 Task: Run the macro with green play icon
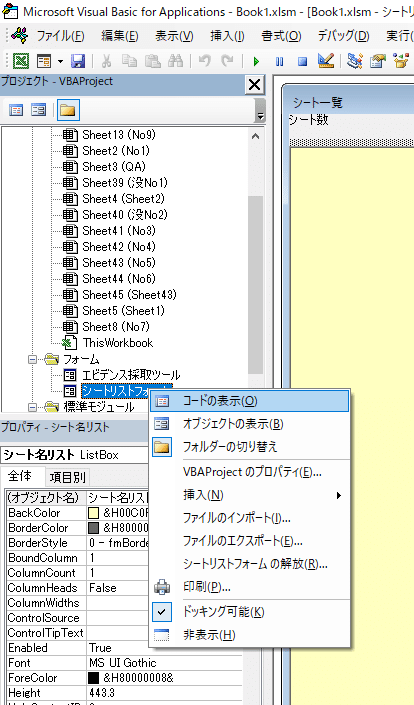tap(257, 61)
